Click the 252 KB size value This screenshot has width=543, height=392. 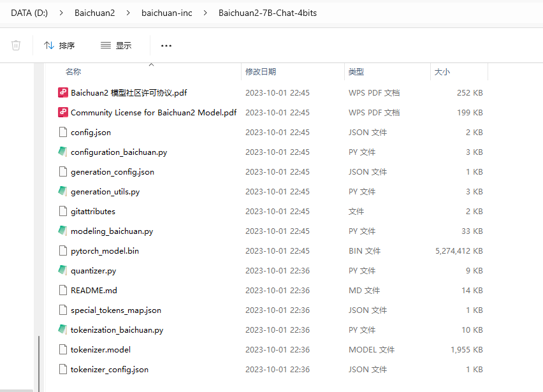pos(470,93)
